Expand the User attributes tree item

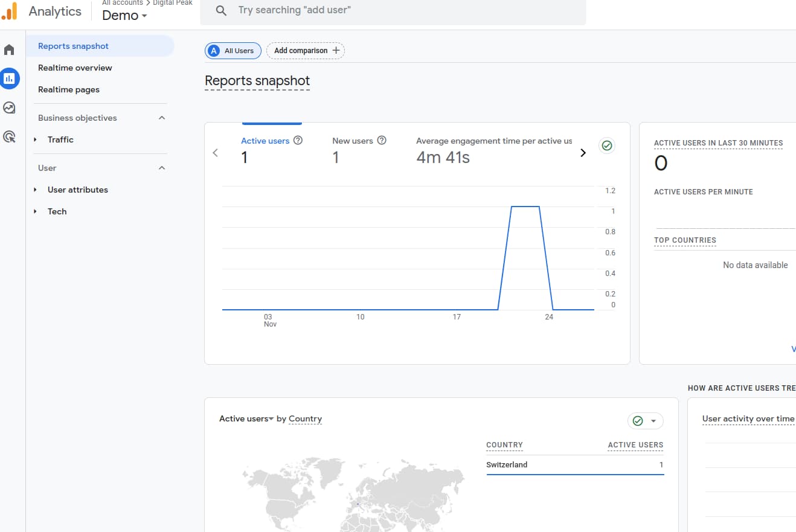pos(36,190)
